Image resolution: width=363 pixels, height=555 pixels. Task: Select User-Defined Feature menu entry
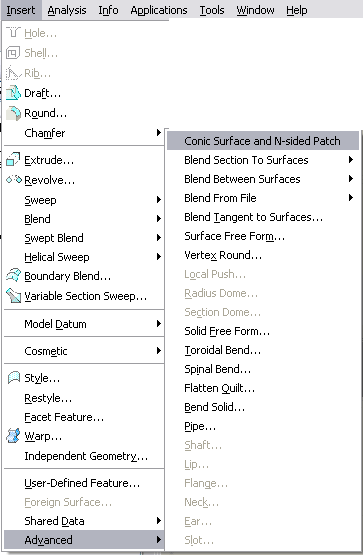(82, 483)
